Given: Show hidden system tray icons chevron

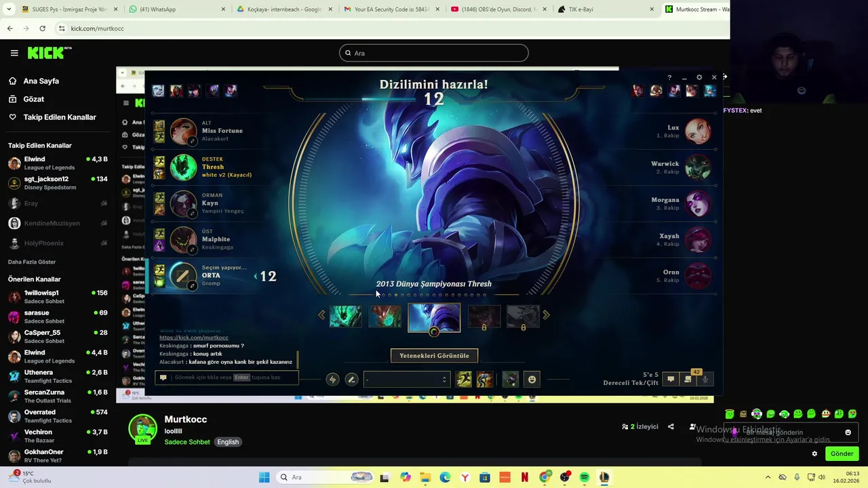Looking at the screenshot, I should [768, 477].
